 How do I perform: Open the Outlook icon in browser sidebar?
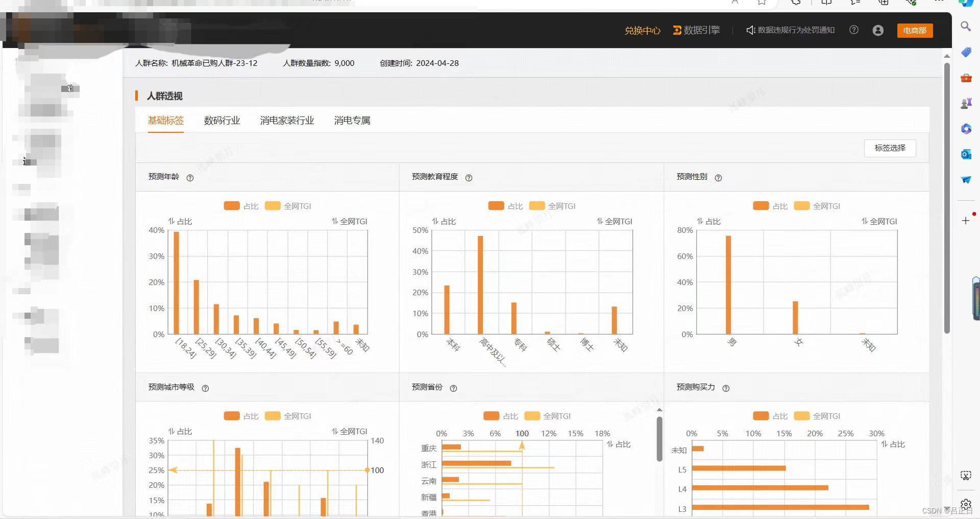click(966, 154)
